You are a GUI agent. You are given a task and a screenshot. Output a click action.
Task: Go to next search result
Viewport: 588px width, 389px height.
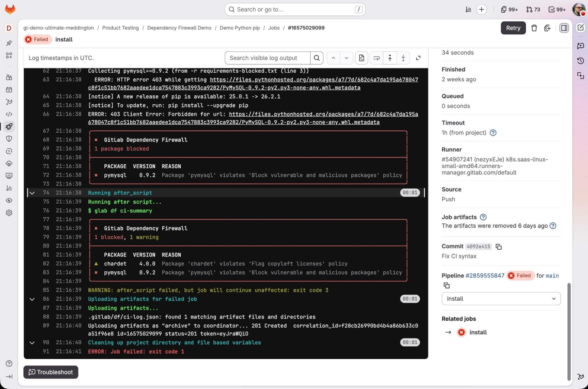point(347,58)
